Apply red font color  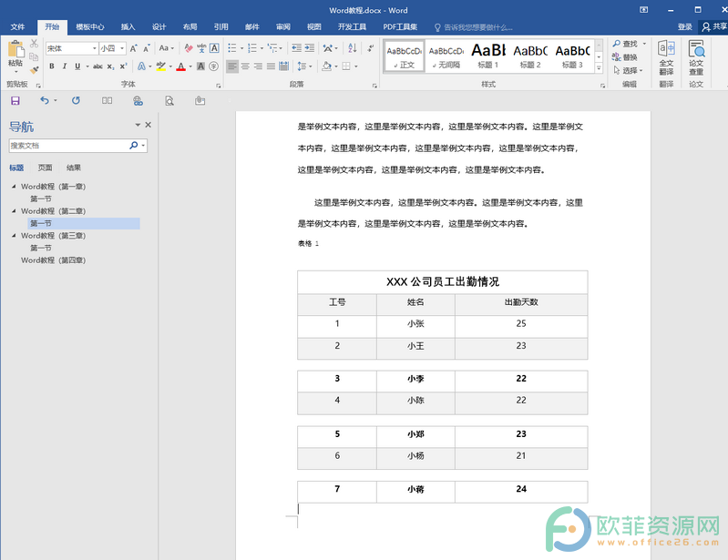pos(181,66)
